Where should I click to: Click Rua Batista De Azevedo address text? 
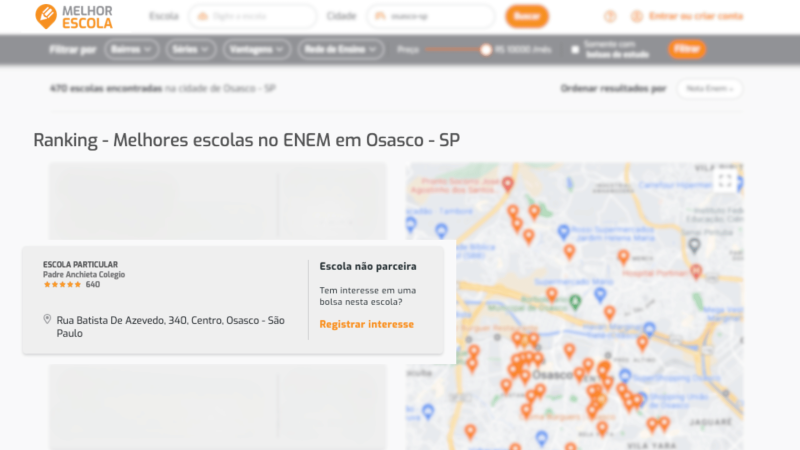pos(170,327)
